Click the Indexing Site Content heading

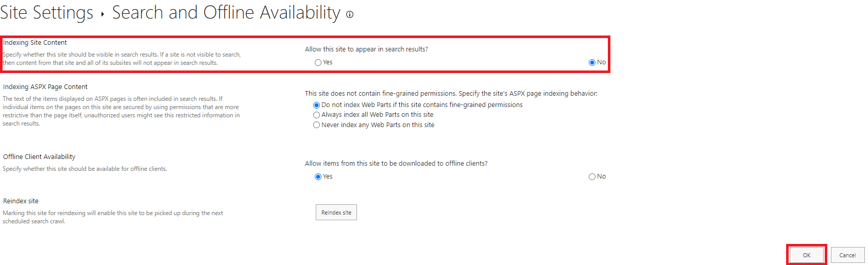(x=35, y=43)
